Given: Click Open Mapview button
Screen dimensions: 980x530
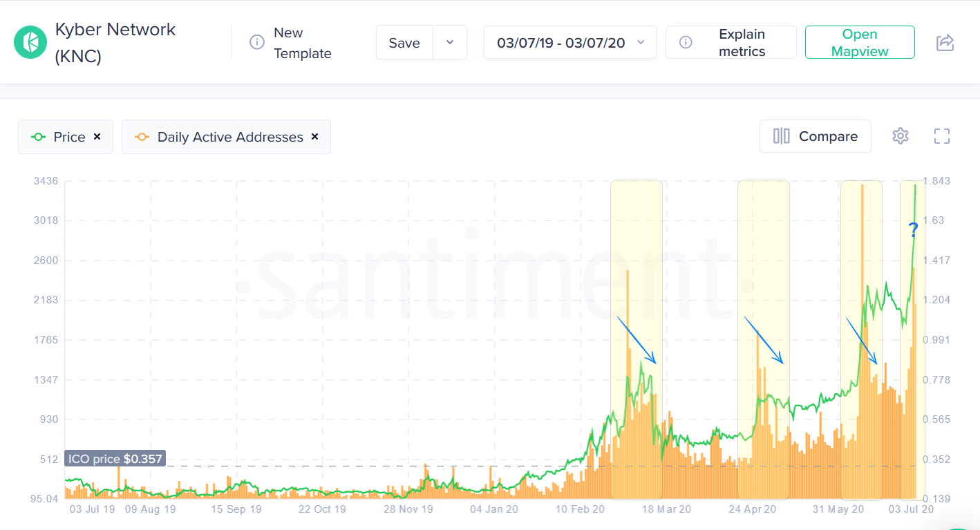Looking at the screenshot, I should [860, 42].
